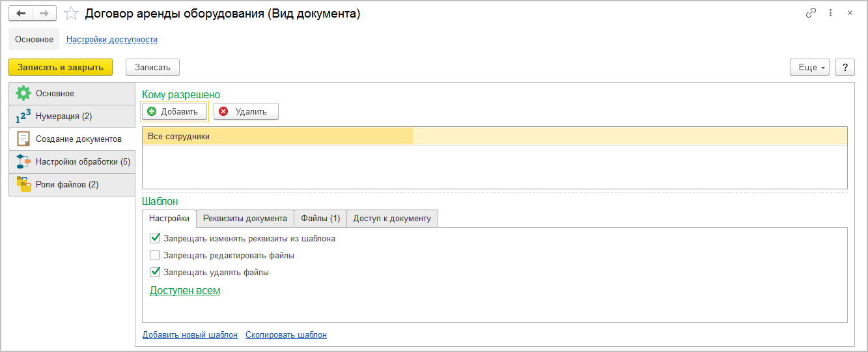868x352 pixels.
Task: Click 'Доступен всем' link
Action: [x=185, y=291]
